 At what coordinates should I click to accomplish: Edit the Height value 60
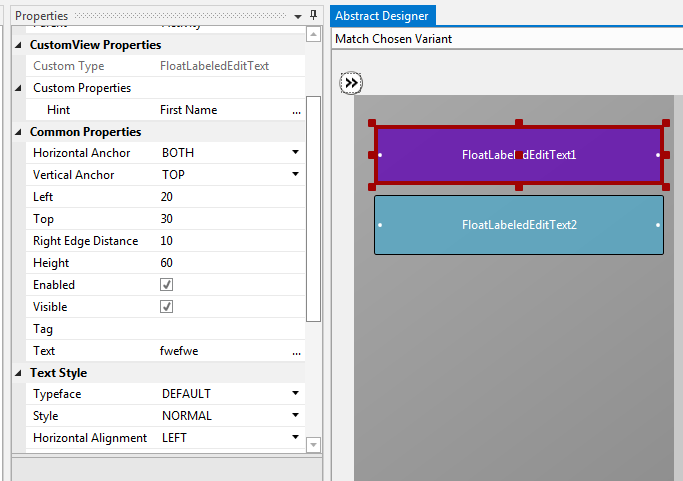point(231,263)
